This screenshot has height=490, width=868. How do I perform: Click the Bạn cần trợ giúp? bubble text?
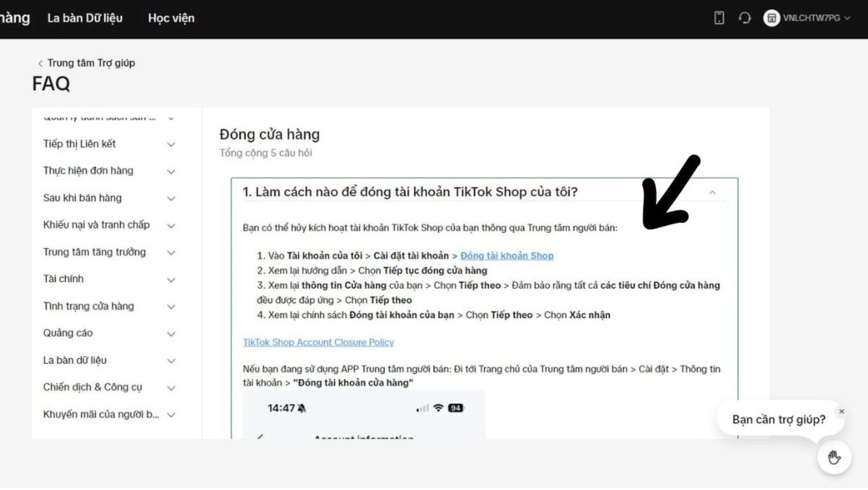pyautogui.click(x=779, y=419)
